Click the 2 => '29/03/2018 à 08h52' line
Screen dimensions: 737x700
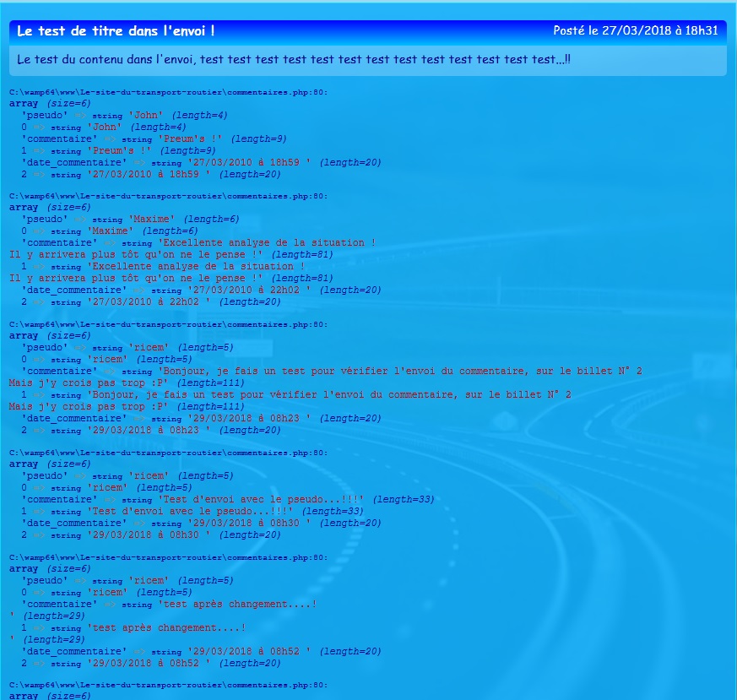tap(151, 664)
